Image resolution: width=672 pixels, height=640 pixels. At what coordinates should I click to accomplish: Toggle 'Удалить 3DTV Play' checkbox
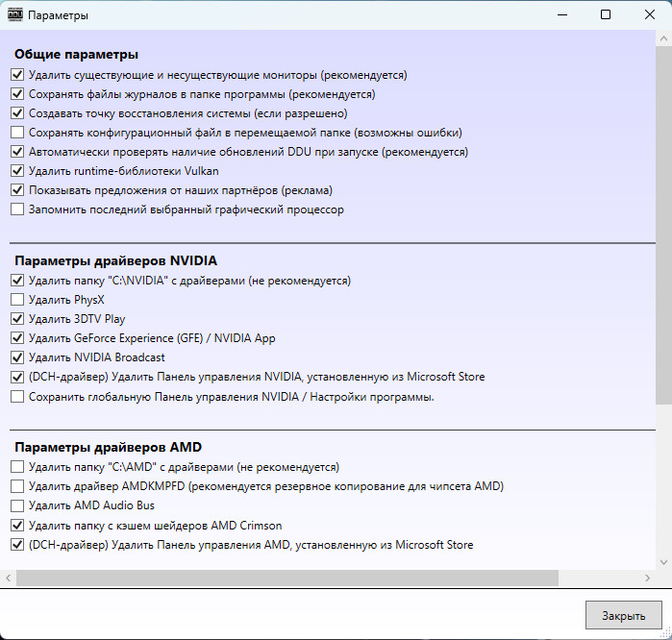17,319
